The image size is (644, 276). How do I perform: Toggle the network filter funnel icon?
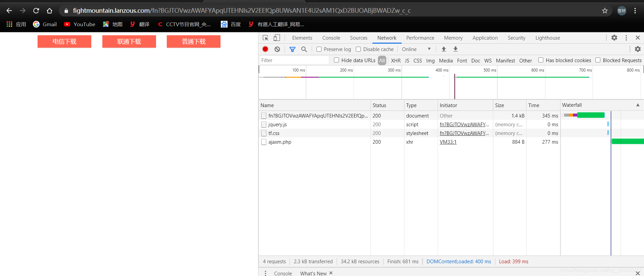pyautogui.click(x=292, y=49)
